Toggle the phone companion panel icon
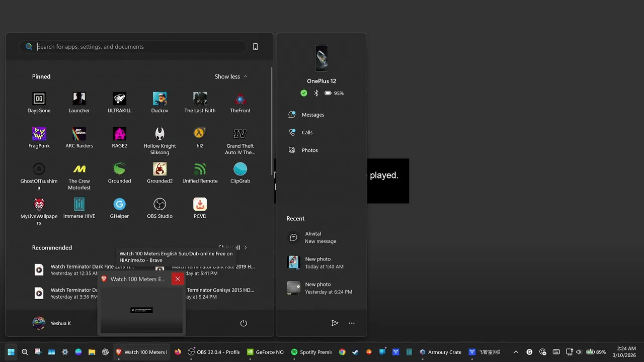Image resolution: width=644 pixels, height=362 pixels. [255, 47]
